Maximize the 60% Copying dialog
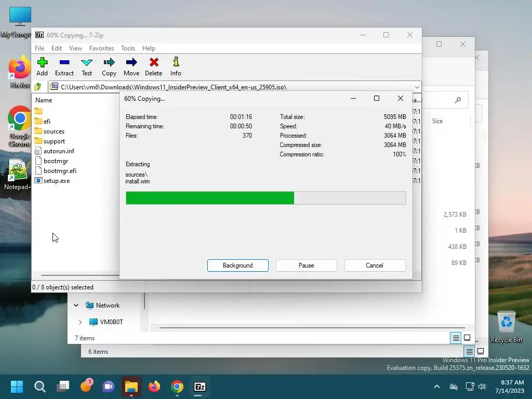The width and height of the screenshot is (532, 399). pos(377,98)
